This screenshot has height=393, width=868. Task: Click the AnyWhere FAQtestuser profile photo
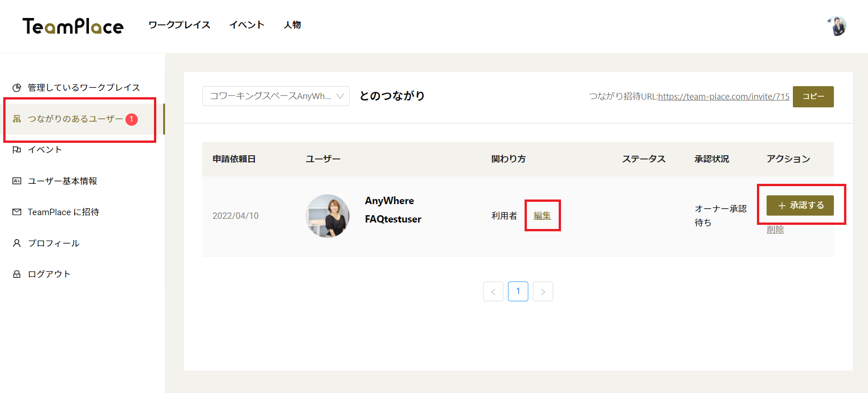point(327,216)
